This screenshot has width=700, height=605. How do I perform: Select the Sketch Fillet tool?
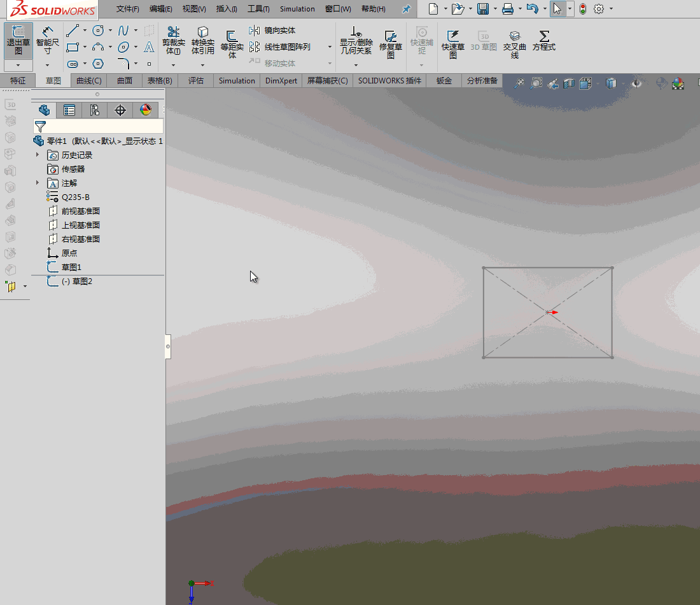(123, 64)
